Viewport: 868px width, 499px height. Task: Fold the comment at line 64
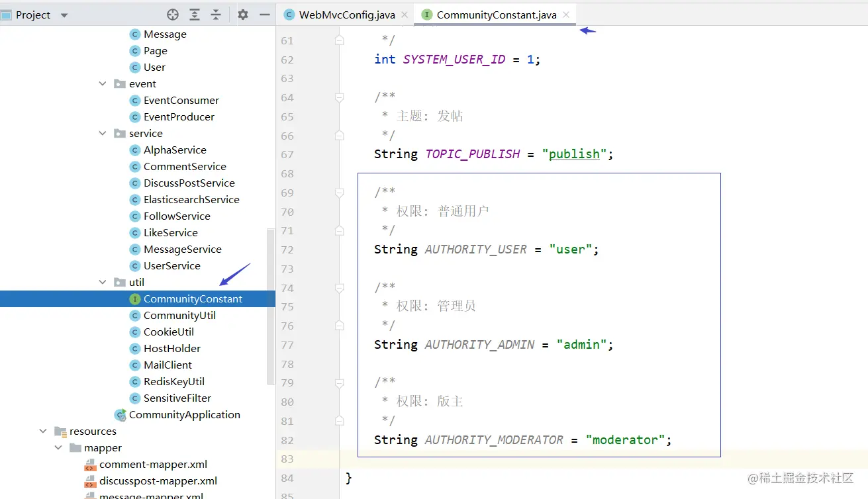pos(340,97)
